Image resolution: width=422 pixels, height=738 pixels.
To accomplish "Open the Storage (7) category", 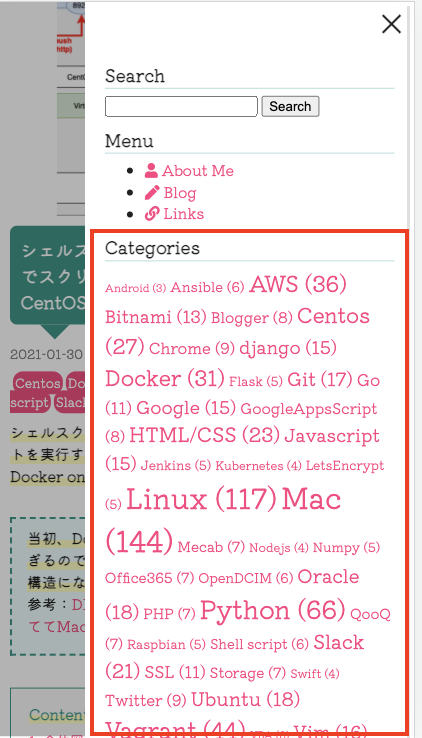I will (247, 673).
